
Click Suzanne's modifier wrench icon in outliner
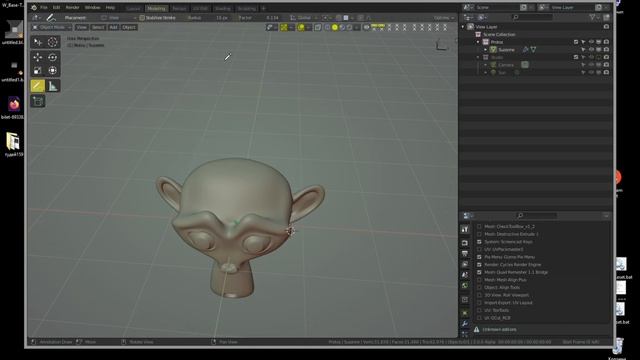[x=525, y=50]
